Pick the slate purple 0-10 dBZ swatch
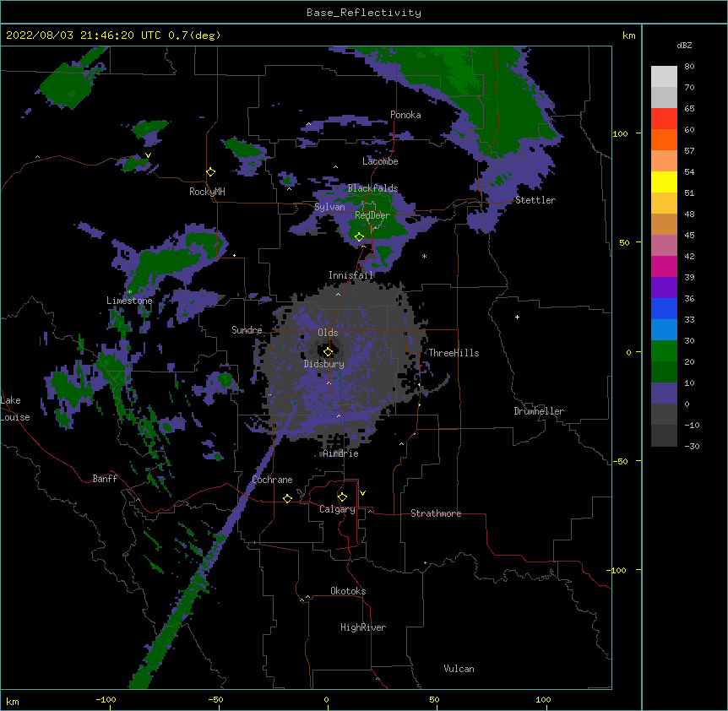The image size is (728, 711). [x=664, y=393]
